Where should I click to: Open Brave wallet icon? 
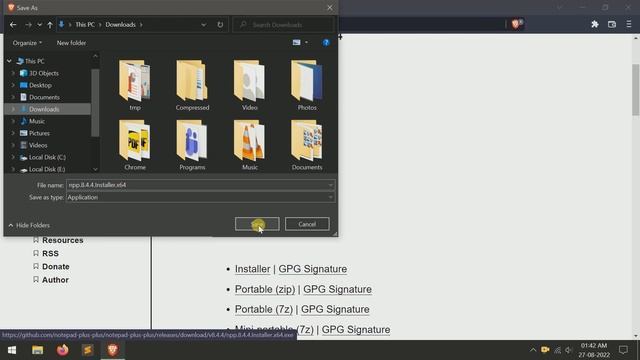tap(612, 24)
